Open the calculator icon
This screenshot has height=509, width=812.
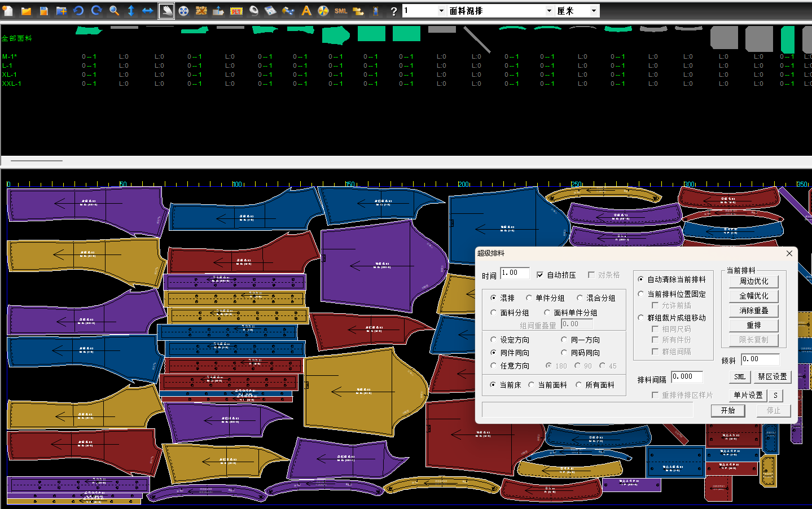271,11
